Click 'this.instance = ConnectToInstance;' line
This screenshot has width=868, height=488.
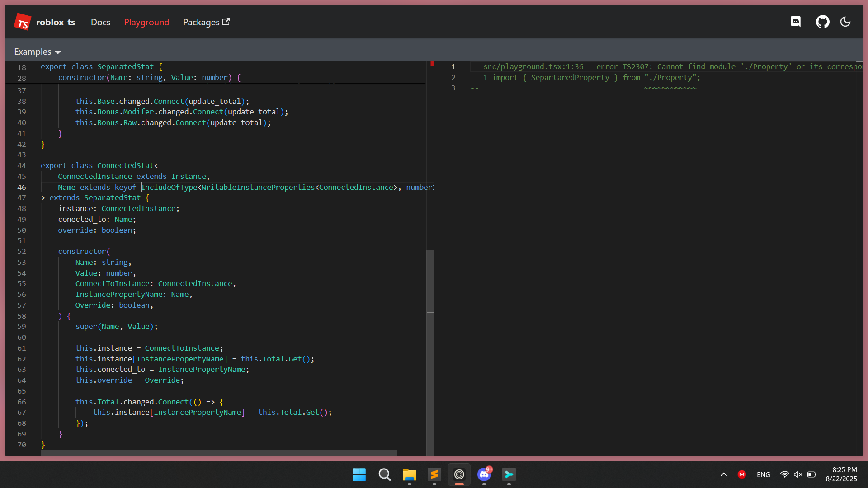point(149,348)
